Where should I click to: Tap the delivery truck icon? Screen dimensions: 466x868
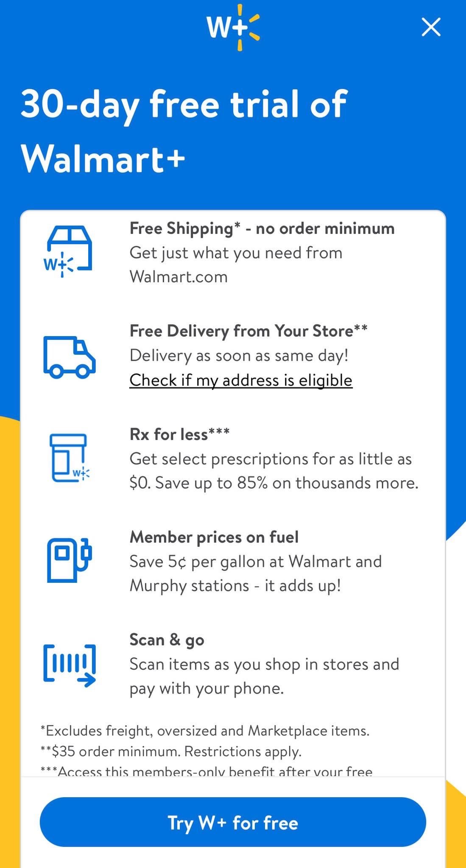70,357
